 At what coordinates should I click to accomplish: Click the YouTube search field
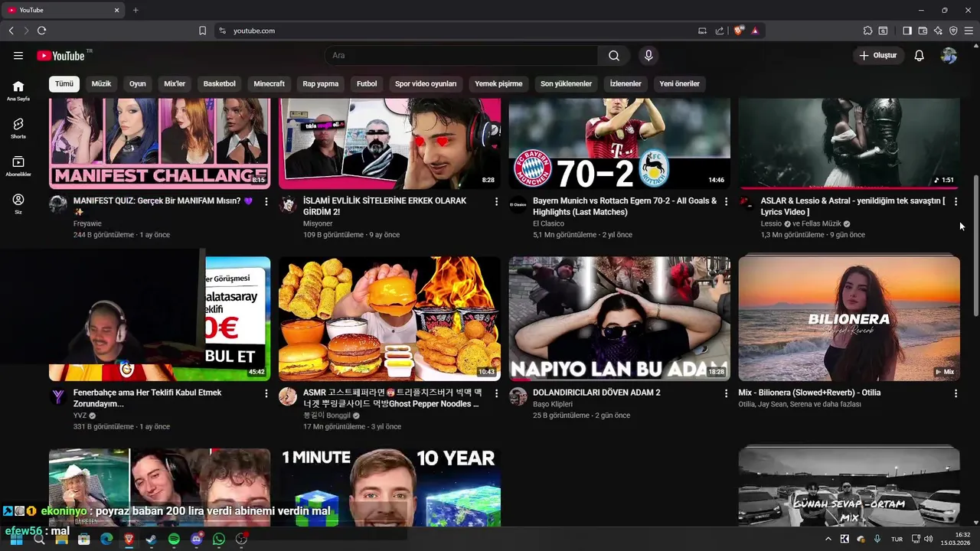461,55
